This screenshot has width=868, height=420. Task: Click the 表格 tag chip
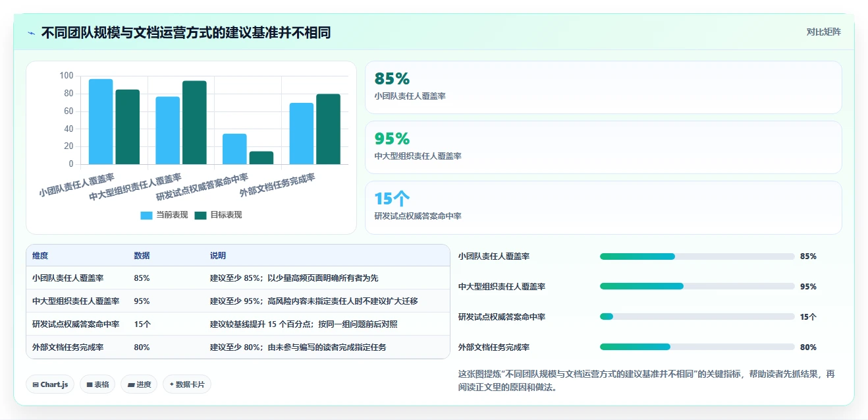pyautogui.click(x=97, y=384)
